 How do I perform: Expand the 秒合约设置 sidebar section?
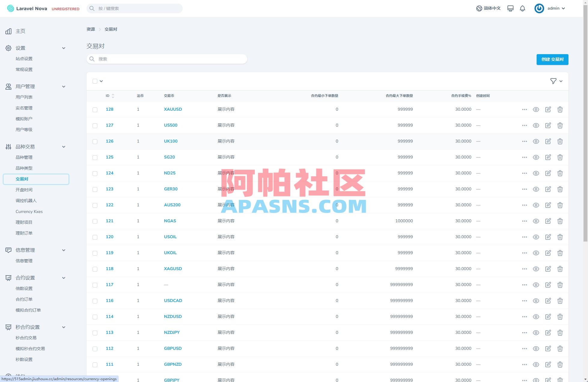coord(64,327)
